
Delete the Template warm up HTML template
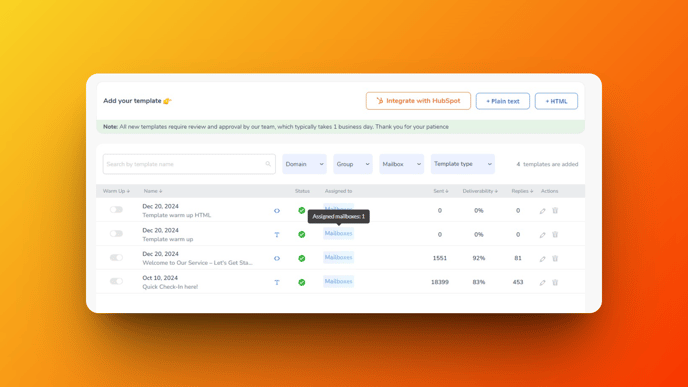555,211
